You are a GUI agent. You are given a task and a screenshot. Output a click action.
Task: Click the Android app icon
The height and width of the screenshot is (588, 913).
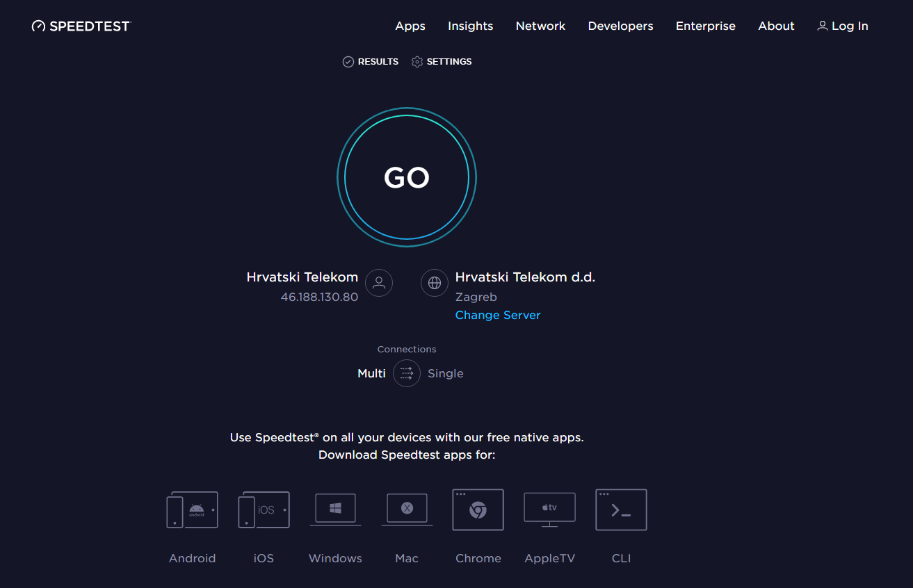point(193,509)
